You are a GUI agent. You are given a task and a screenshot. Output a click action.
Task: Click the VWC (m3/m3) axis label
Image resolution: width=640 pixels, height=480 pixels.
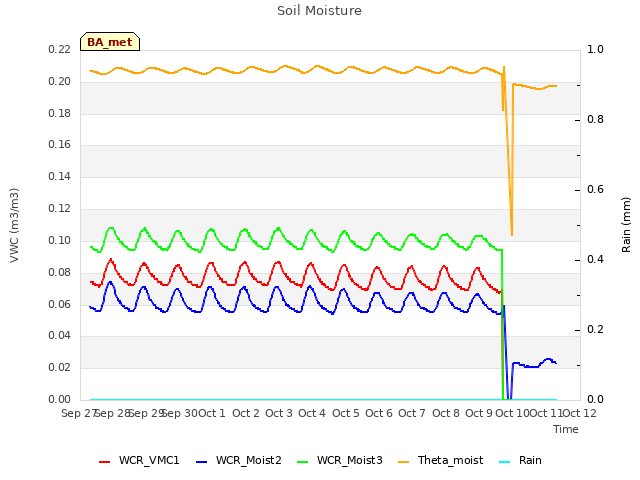(14, 225)
